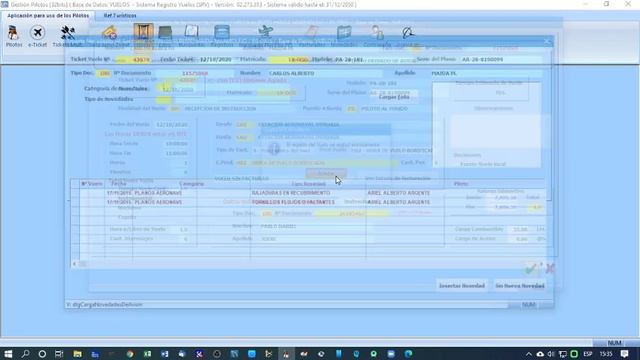The height and width of the screenshot is (360, 640).
Task: Open Chrome from the taskbar
Action: (x=130, y=354)
